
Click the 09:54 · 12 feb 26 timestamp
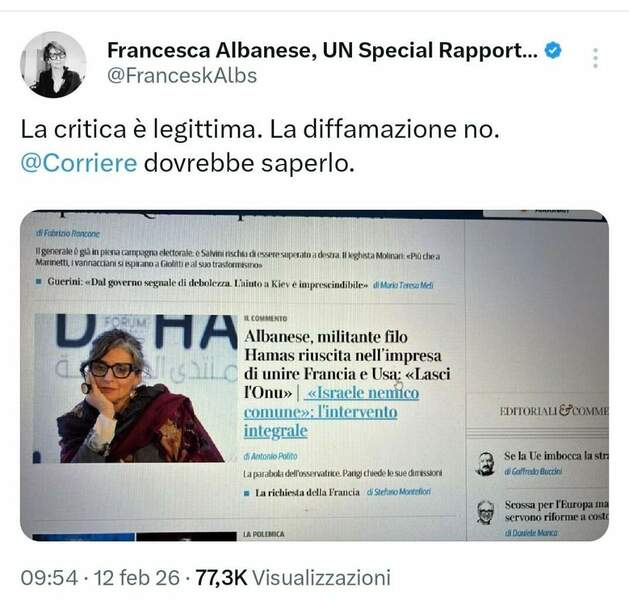100,578
